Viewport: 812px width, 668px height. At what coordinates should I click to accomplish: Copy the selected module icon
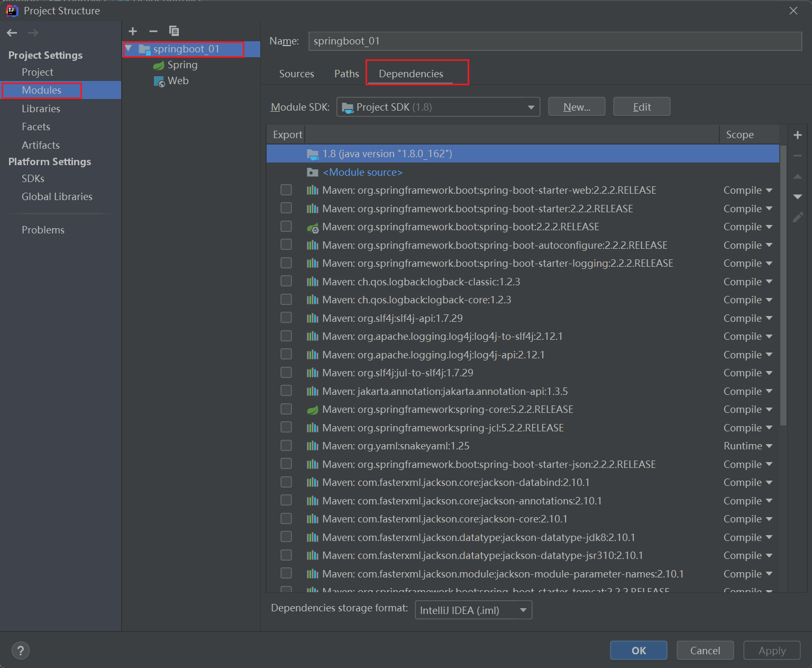pyautogui.click(x=174, y=31)
